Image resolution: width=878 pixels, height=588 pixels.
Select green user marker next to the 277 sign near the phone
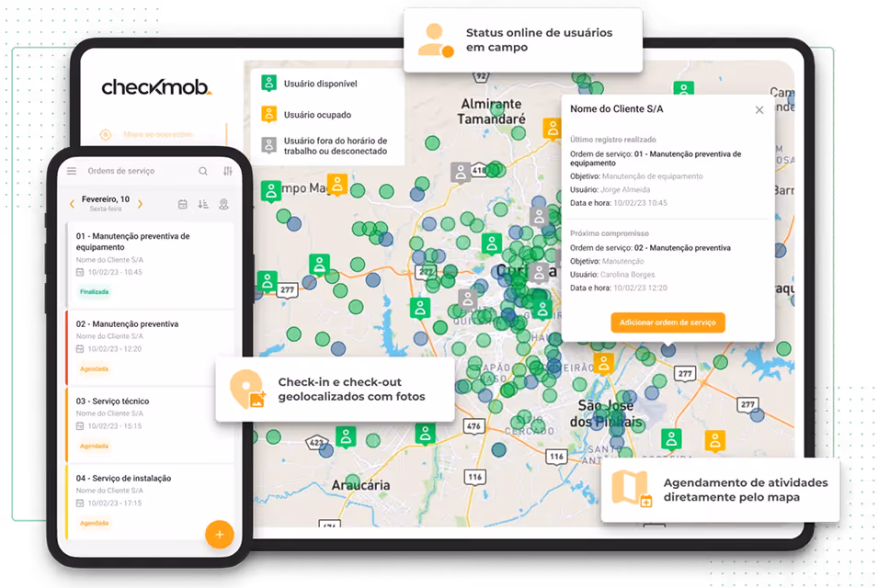(268, 281)
